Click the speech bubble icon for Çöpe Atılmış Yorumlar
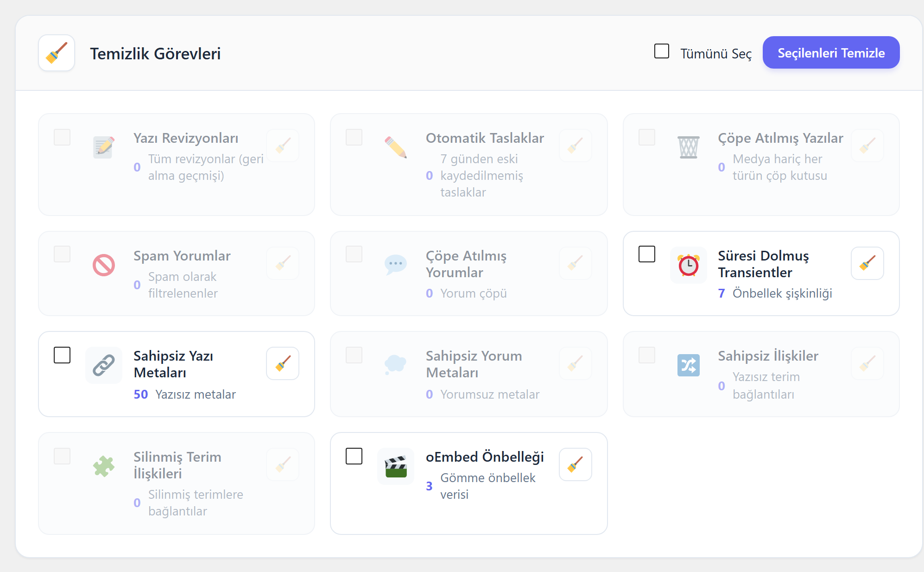Viewport: 924px width, 572px height. [x=396, y=265]
